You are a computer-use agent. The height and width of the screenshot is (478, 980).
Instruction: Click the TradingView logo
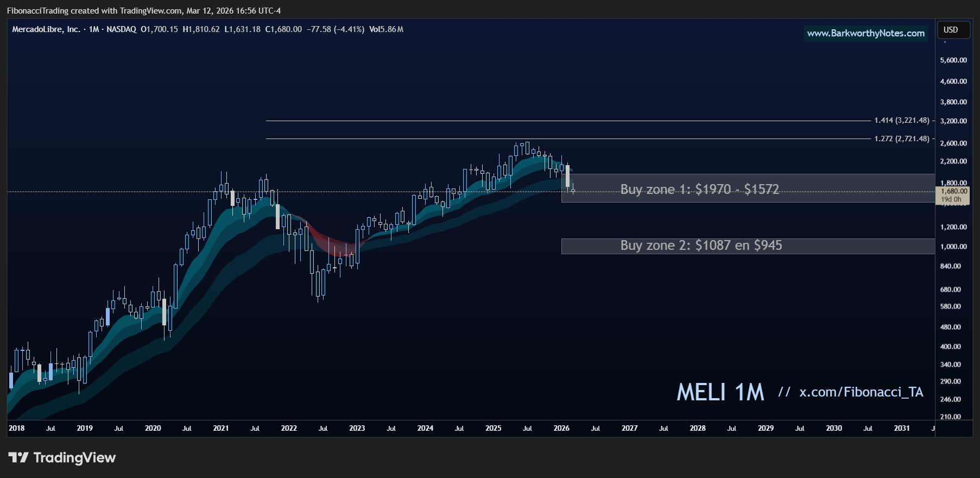(62, 458)
